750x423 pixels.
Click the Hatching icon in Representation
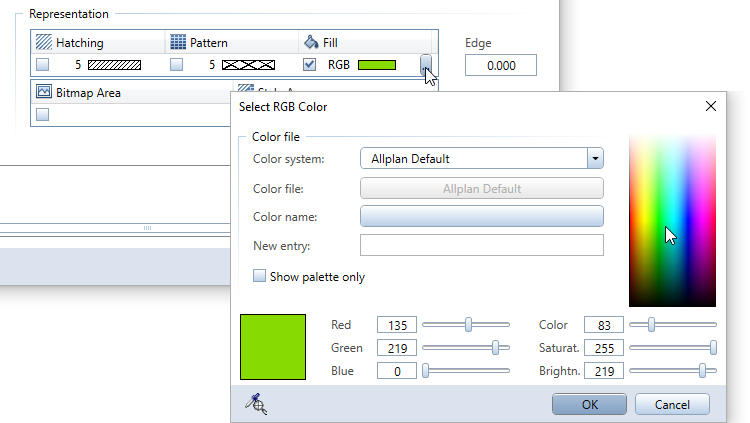(x=43, y=43)
